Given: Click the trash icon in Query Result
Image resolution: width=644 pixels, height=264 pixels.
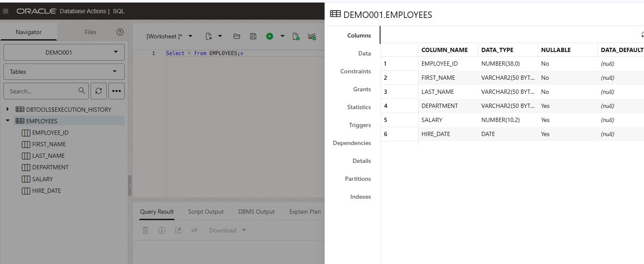Looking at the screenshot, I should pyautogui.click(x=145, y=230).
